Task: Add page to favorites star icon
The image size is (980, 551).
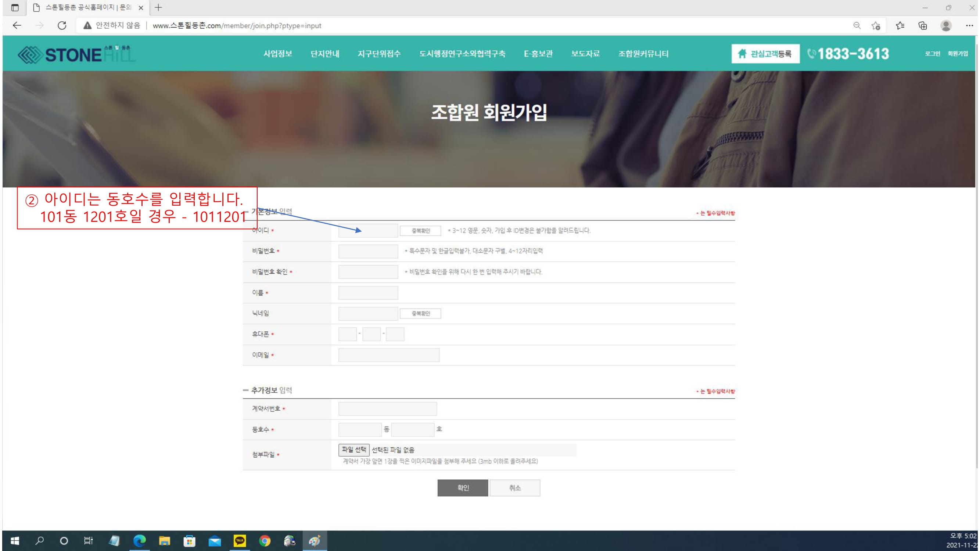Action: [876, 25]
